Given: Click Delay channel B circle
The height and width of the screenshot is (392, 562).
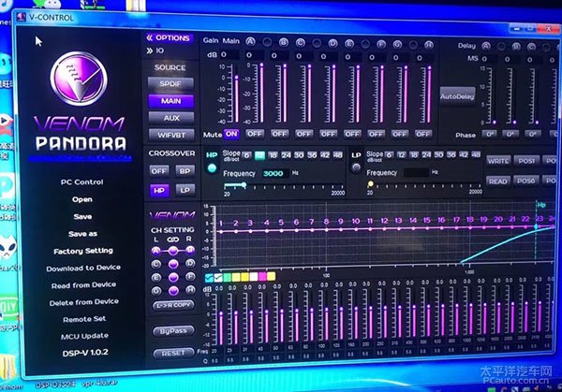Looking at the screenshot, I should tap(516, 47).
